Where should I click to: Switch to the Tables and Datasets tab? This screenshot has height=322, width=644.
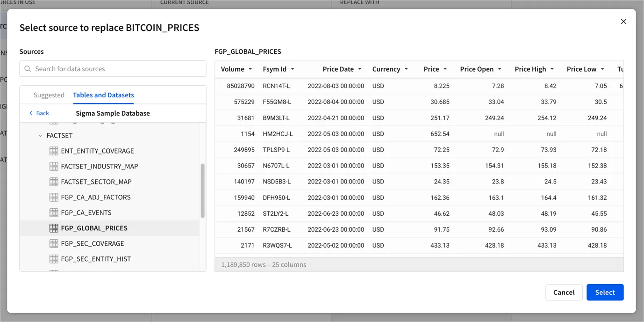103,95
